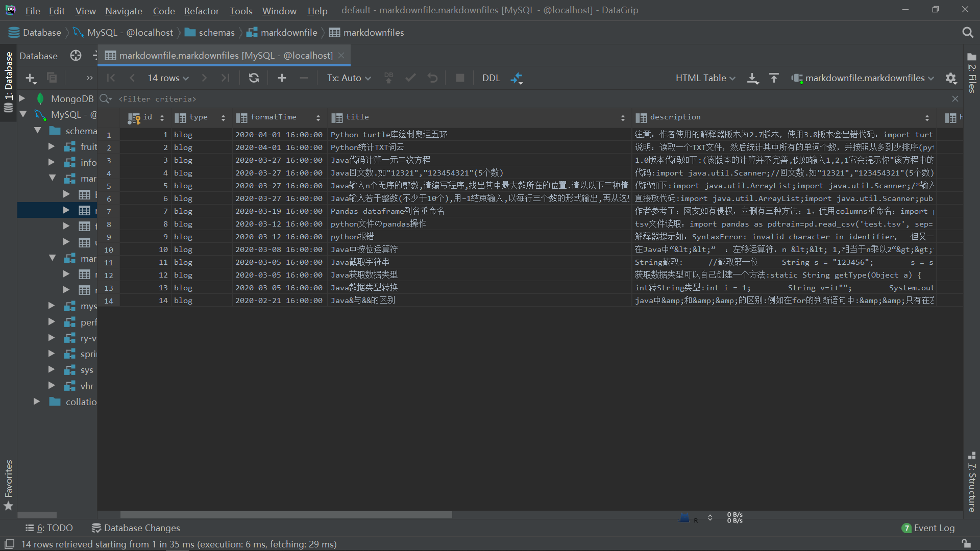Click schemas in the breadcrumb bar
Image resolution: width=980 pixels, height=551 pixels.
click(209, 33)
